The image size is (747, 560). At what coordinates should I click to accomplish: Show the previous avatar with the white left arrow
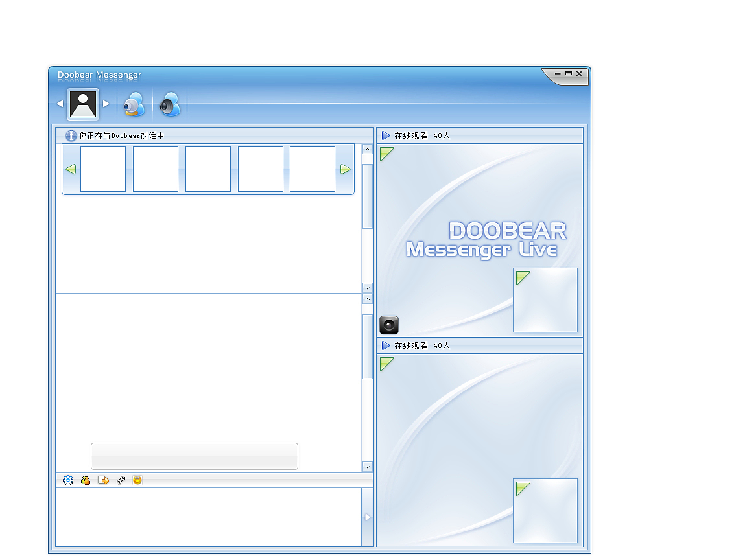(x=60, y=103)
